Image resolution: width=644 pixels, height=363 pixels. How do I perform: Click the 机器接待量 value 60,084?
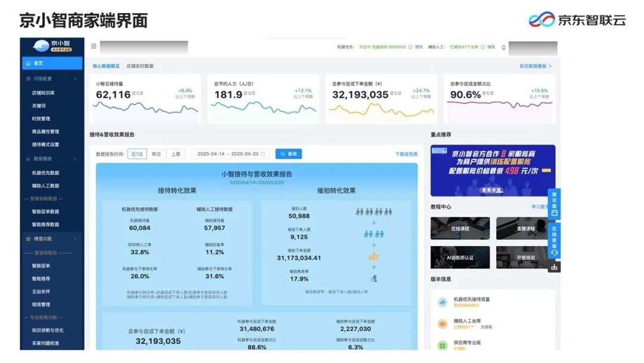(x=140, y=228)
